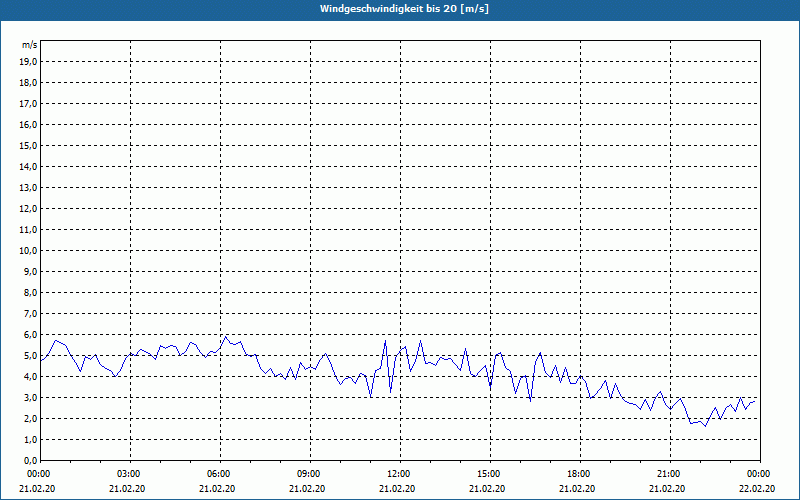Select the 12:00 time label
This screenshot has height=500, width=800.
pos(400,474)
